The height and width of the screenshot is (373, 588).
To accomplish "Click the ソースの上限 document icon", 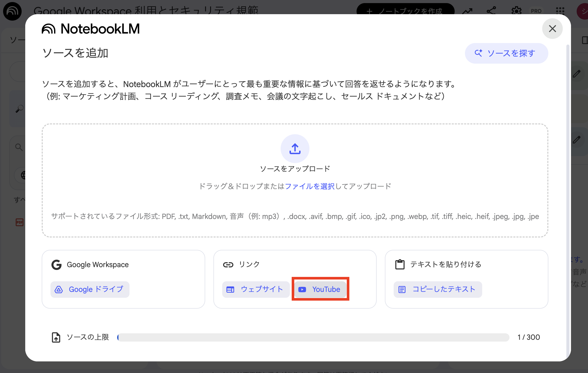I will pyautogui.click(x=56, y=337).
